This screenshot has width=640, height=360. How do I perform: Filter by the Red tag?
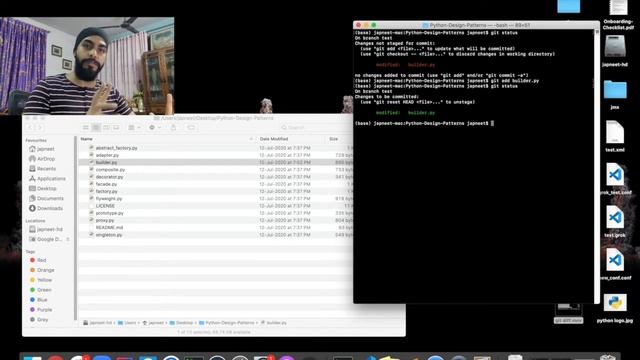(x=38, y=260)
